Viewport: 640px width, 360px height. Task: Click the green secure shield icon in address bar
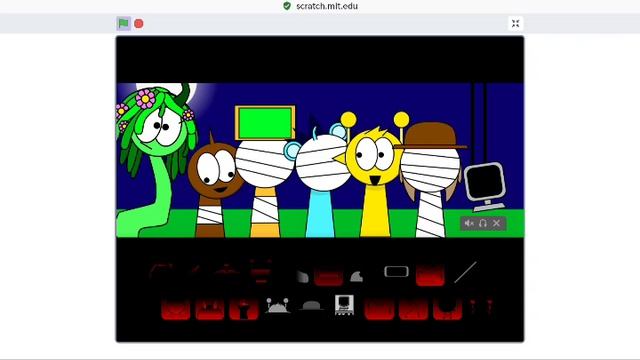(287, 6)
